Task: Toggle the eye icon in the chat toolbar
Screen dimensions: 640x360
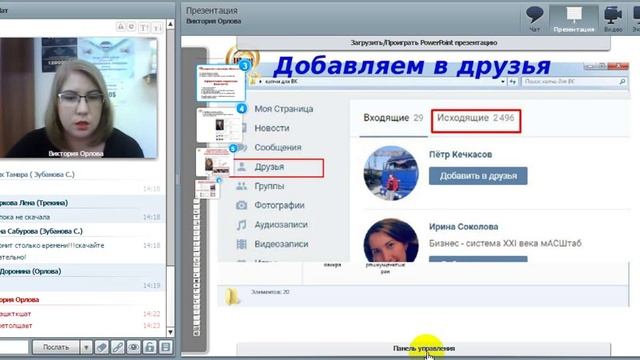Action: (133, 347)
